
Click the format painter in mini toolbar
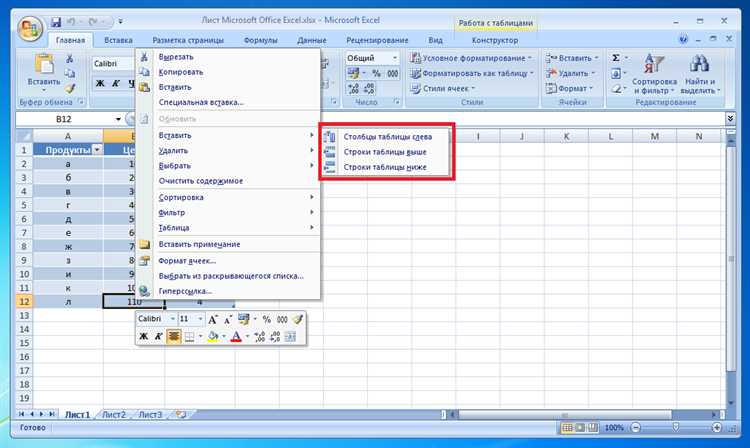point(298,319)
